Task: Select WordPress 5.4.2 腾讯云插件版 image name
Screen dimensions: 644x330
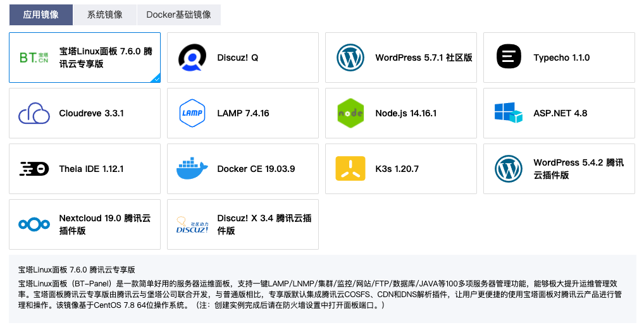Action: pyautogui.click(x=579, y=169)
